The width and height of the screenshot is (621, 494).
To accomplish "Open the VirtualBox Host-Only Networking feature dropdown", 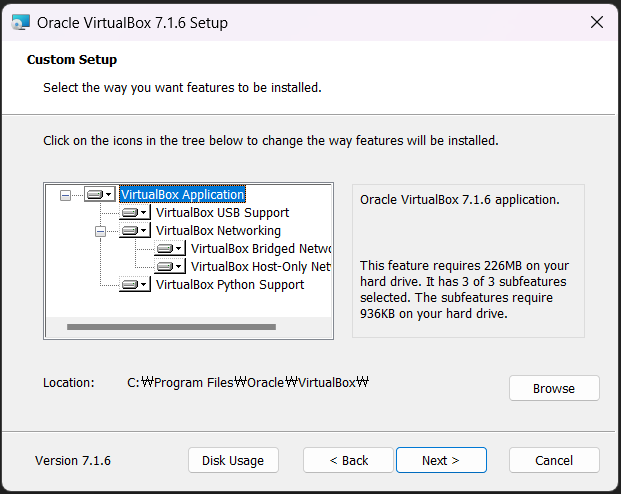I will point(170,266).
